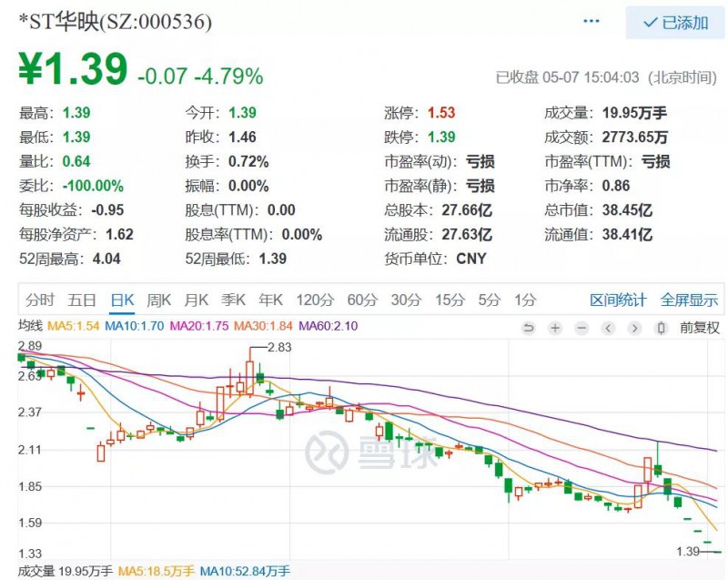Open the more options menu (three dots)
This screenshot has height=580, width=728.
[x=591, y=20]
